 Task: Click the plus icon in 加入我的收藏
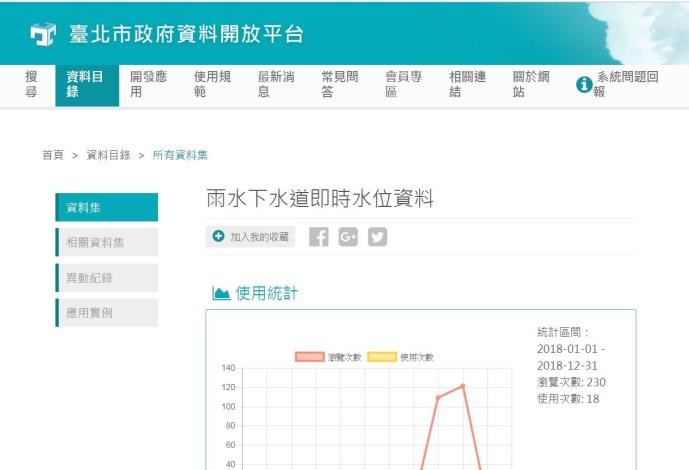[218, 236]
